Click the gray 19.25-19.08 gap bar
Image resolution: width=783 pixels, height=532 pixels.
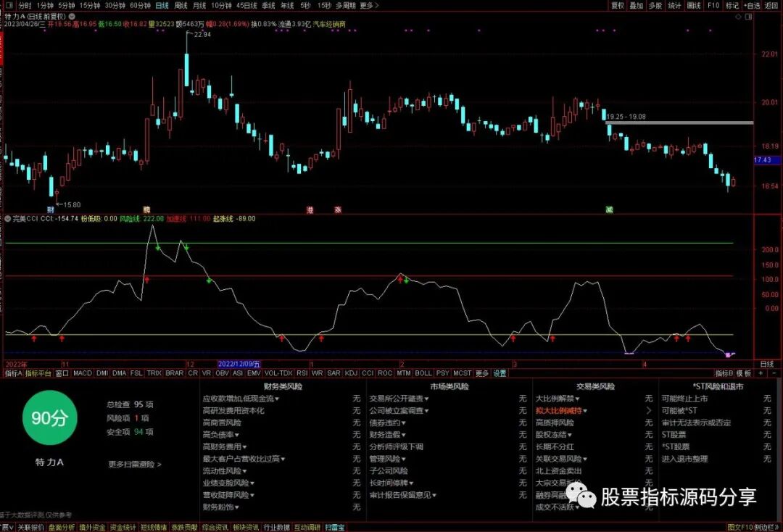pos(679,122)
